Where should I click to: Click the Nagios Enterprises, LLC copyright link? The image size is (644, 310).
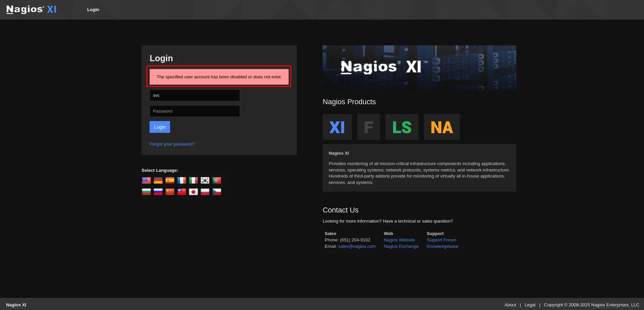point(615,305)
